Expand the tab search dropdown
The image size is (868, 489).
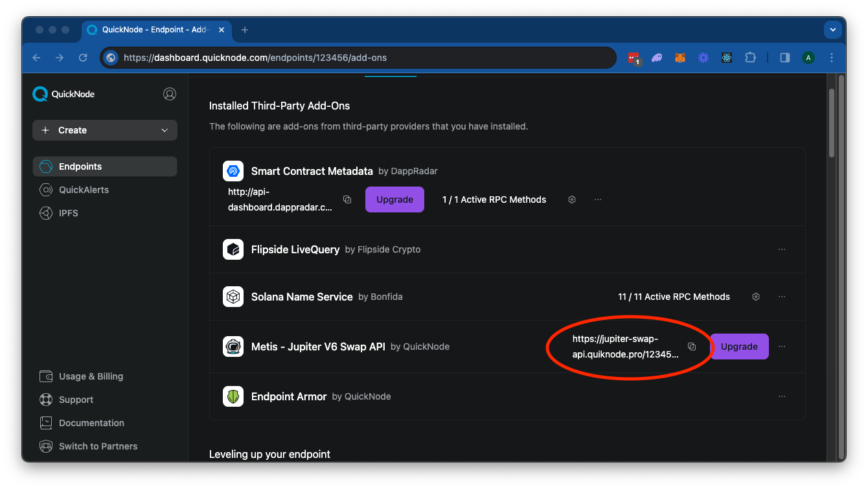pos(832,30)
